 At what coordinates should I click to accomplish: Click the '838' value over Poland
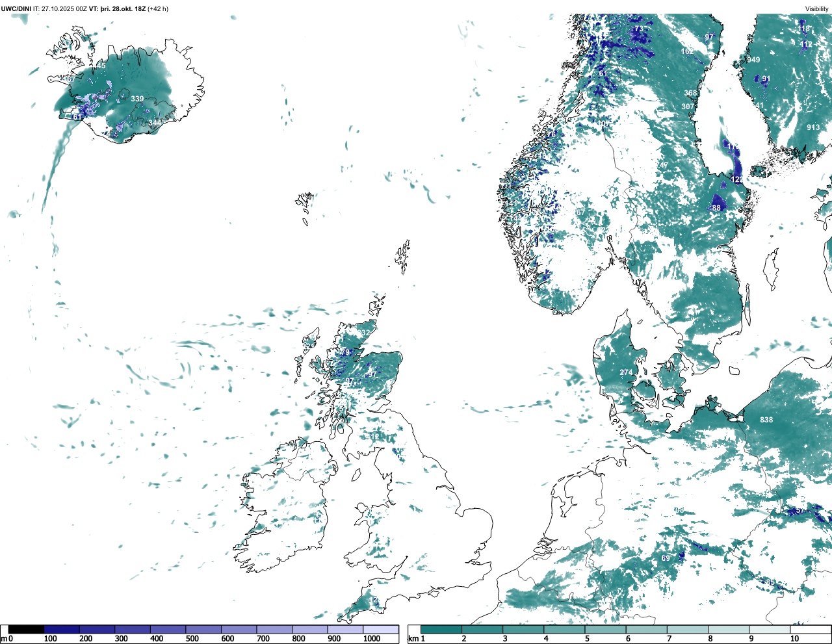[x=767, y=420]
